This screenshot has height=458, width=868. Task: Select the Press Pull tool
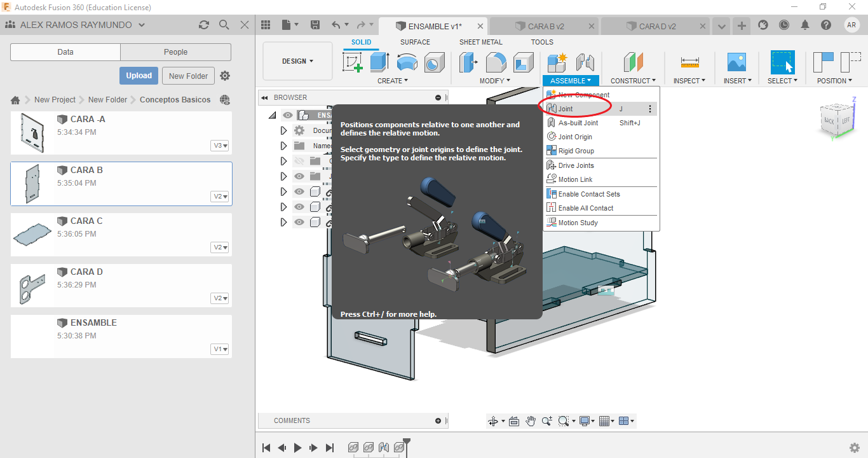(x=469, y=62)
